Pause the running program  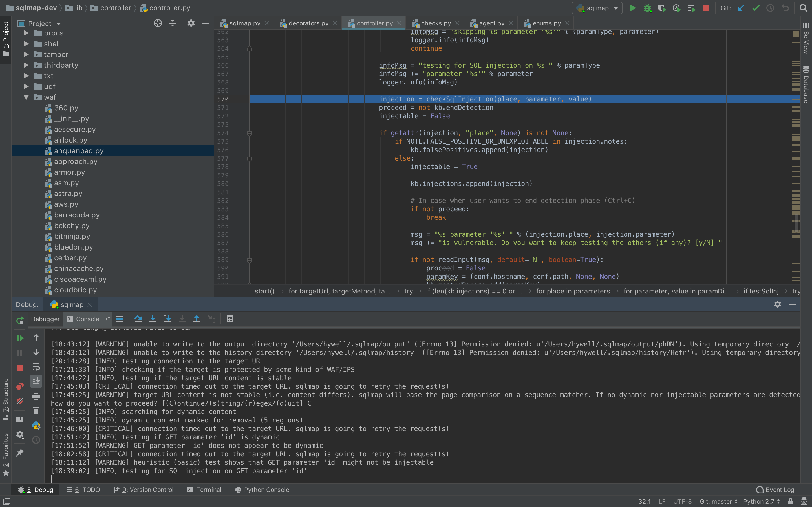coord(19,353)
